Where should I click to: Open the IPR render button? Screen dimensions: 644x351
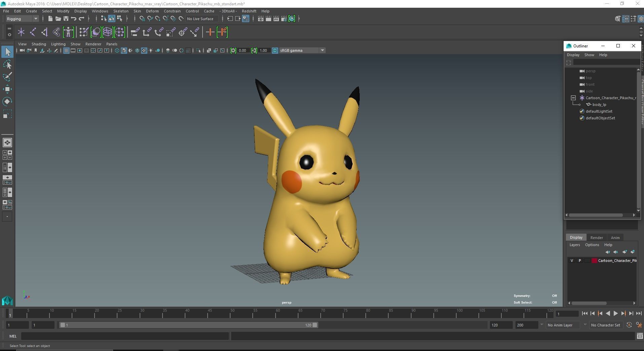[276, 19]
